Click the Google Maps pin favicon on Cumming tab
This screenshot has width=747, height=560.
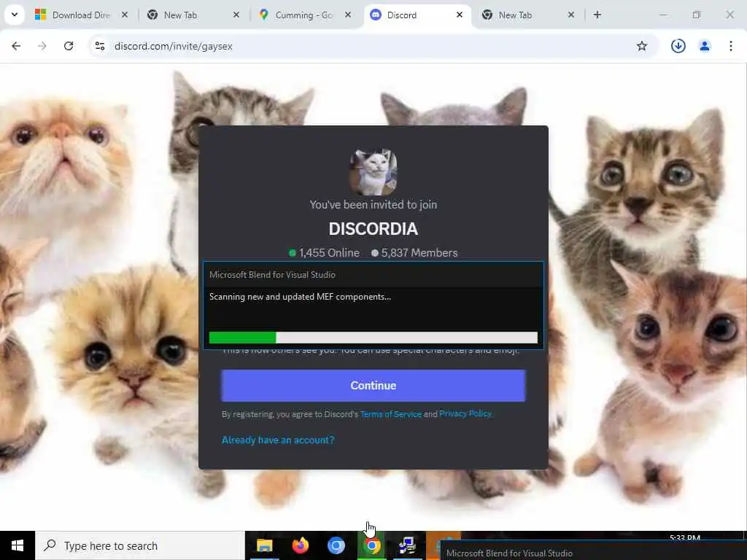tap(264, 15)
